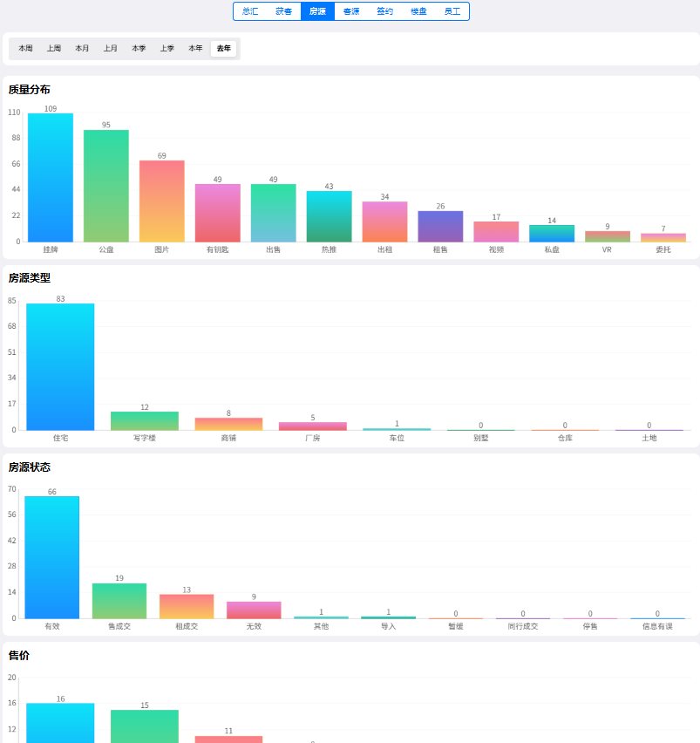700x743 pixels.
Task: Click the 挂牌 bar in 质量分布
Action: tap(51, 178)
